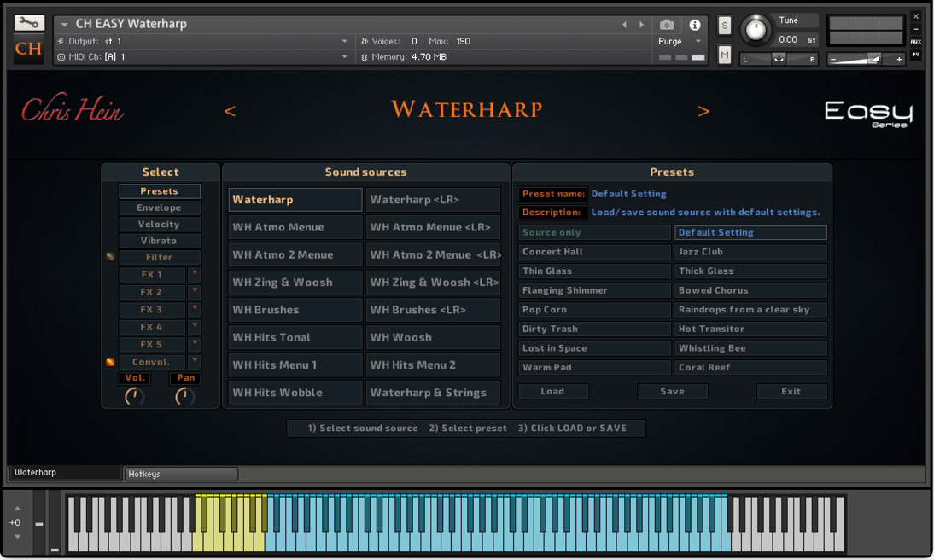Select the Jazz Club preset
The height and width of the screenshot is (560, 934).
[x=750, y=252]
